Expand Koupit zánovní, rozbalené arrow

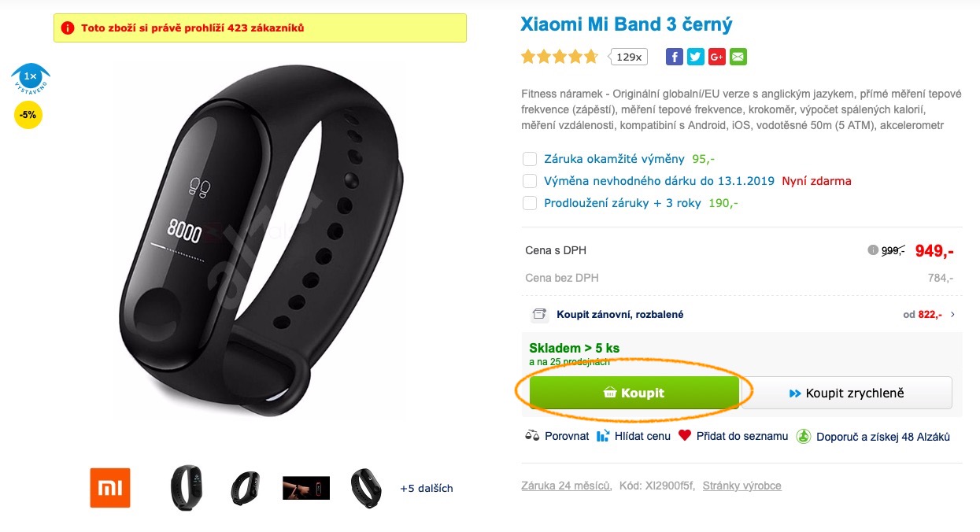pos(953,314)
